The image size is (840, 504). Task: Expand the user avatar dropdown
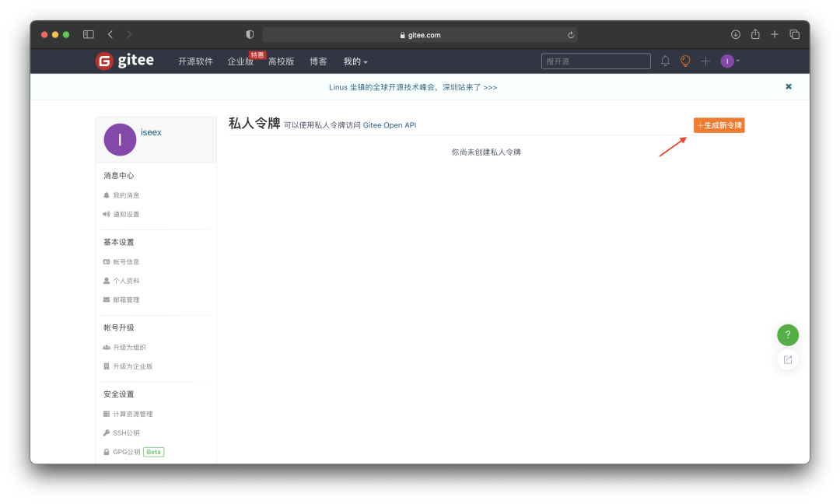click(x=726, y=61)
